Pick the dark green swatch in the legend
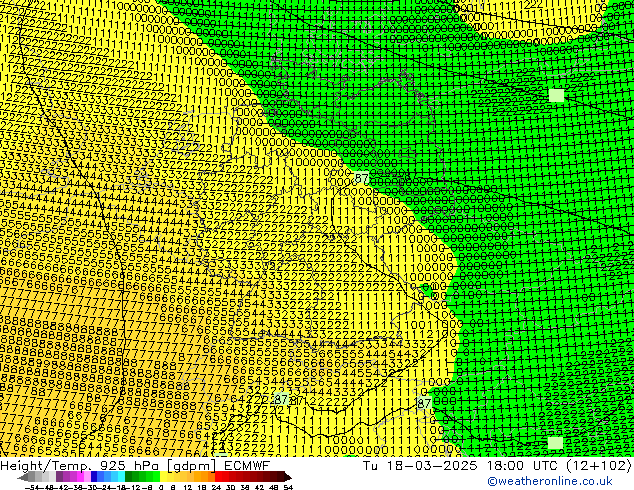Viewport: 634px width, 490px height. tap(129, 477)
